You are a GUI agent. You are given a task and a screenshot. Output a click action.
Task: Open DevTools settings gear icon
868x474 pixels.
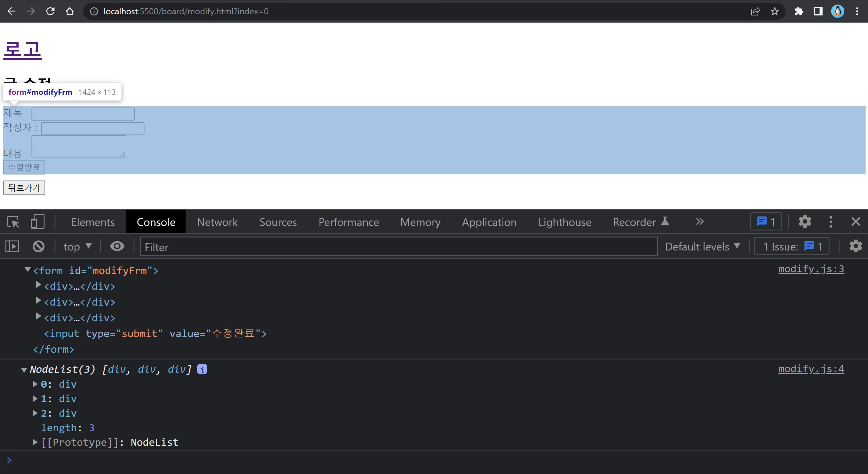805,222
